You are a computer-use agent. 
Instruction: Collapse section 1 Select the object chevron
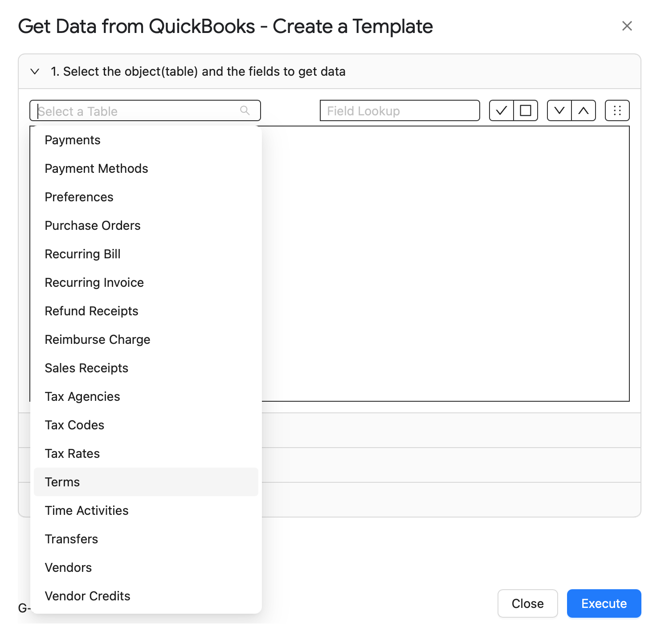35,71
